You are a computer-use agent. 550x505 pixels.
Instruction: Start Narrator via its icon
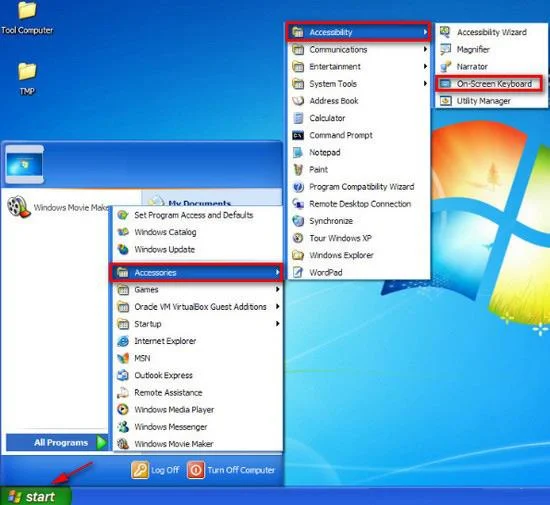click(x=445, y=66)
